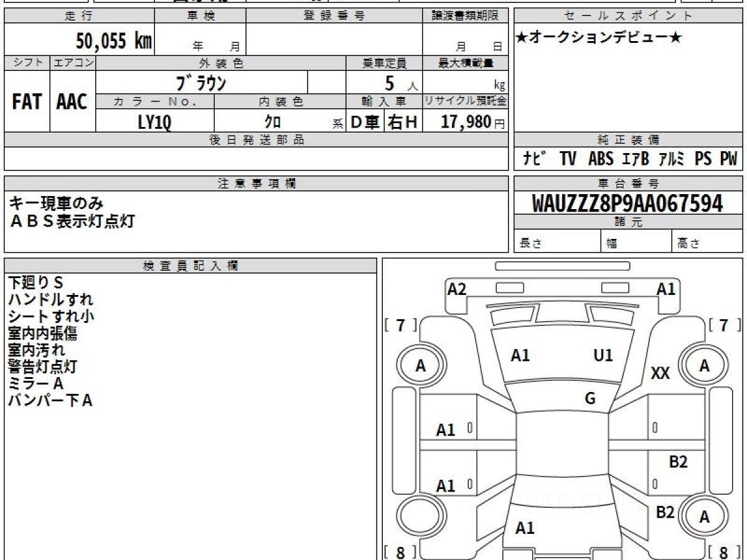Click the 車検 header cell
This screenshot has width=747, height=560.
[x=200, y=16]
